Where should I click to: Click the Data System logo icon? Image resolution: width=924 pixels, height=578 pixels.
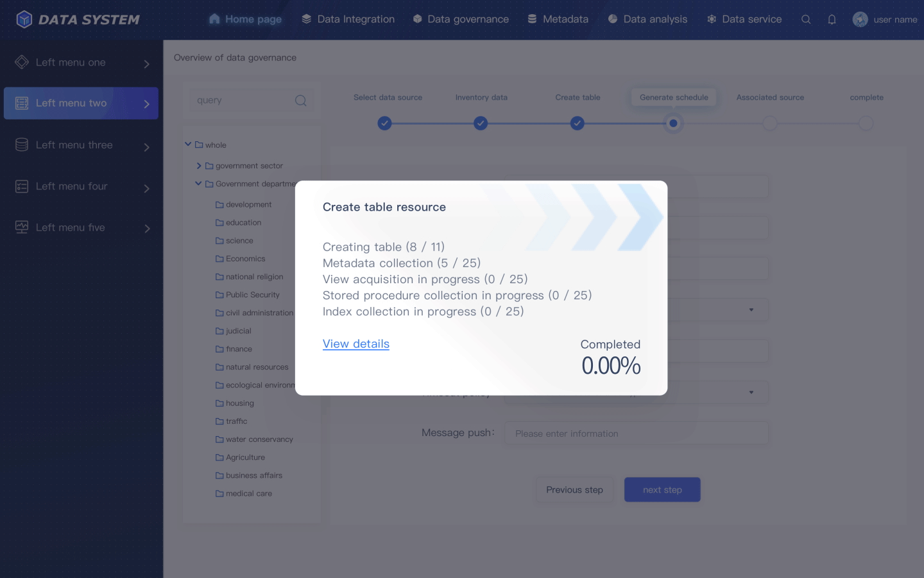click(24, 19)
